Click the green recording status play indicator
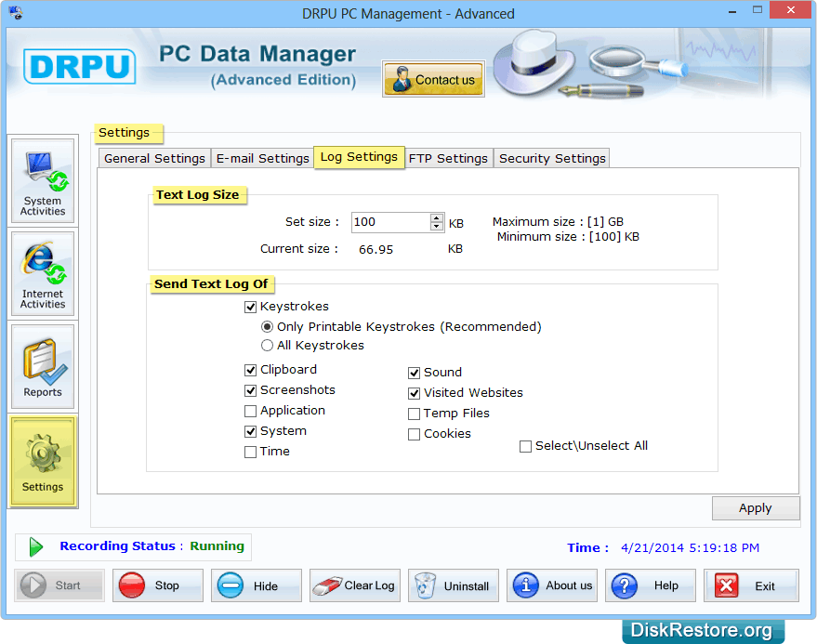The width and height of the screenshot is (817, 644). pyautogui.click(x=35, y=547)
